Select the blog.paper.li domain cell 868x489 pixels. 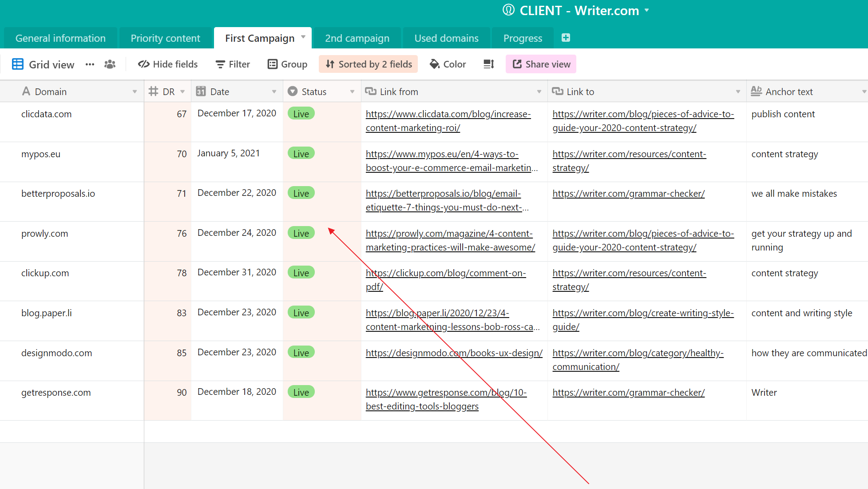pos(72,321)
